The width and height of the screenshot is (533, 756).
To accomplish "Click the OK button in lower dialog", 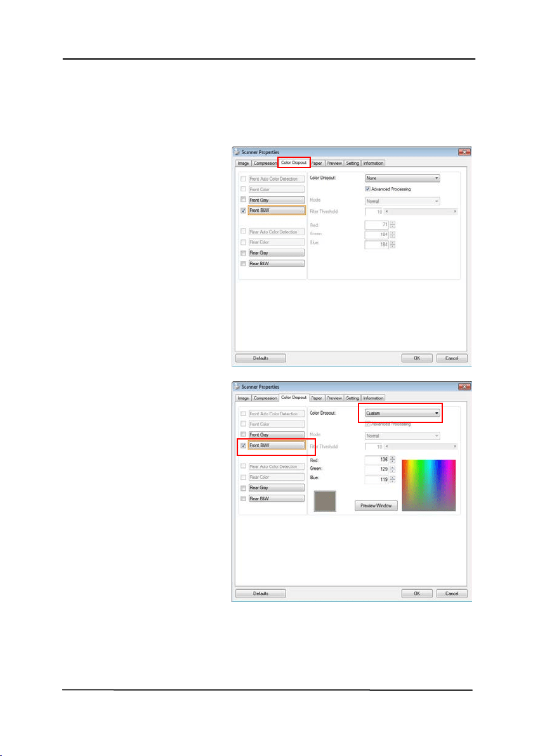I will tap(417, 594).
